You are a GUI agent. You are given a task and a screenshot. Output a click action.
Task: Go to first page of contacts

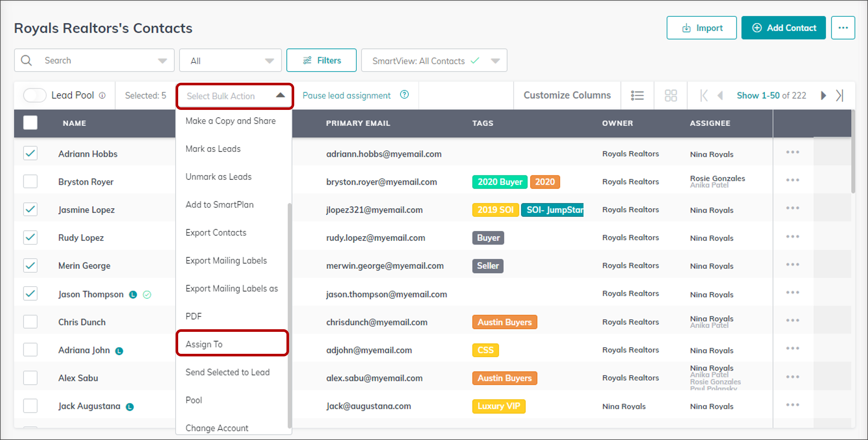(x=704, y=95)
